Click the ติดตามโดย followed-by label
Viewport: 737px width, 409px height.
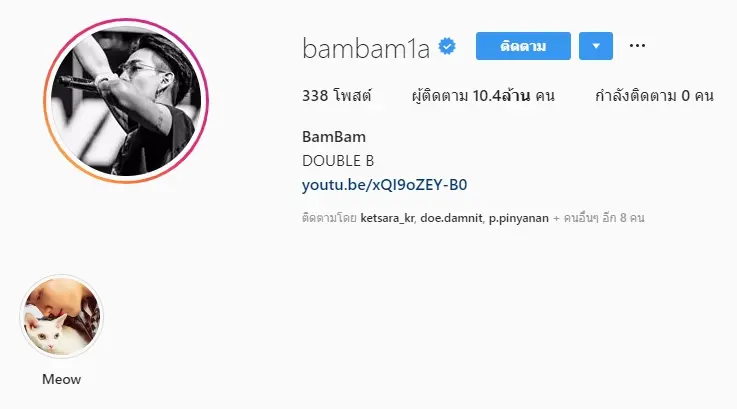pos(329,218)
